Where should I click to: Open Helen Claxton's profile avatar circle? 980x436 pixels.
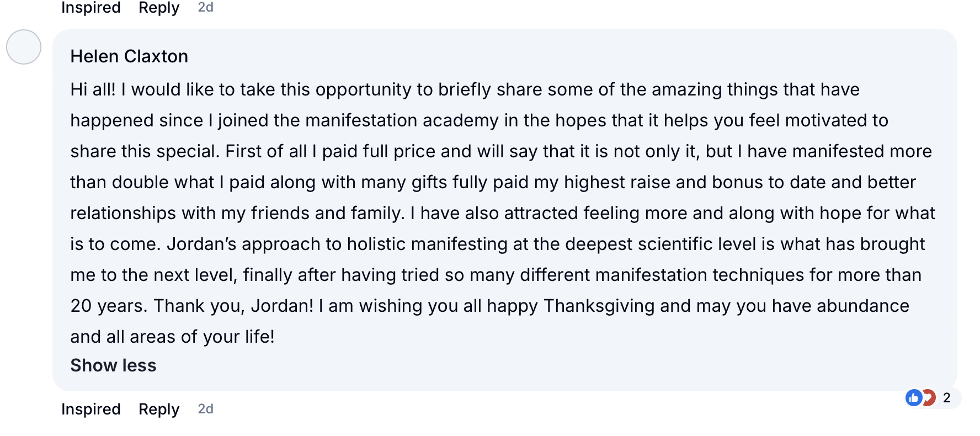pyautogui.click(x=24, y=47)
